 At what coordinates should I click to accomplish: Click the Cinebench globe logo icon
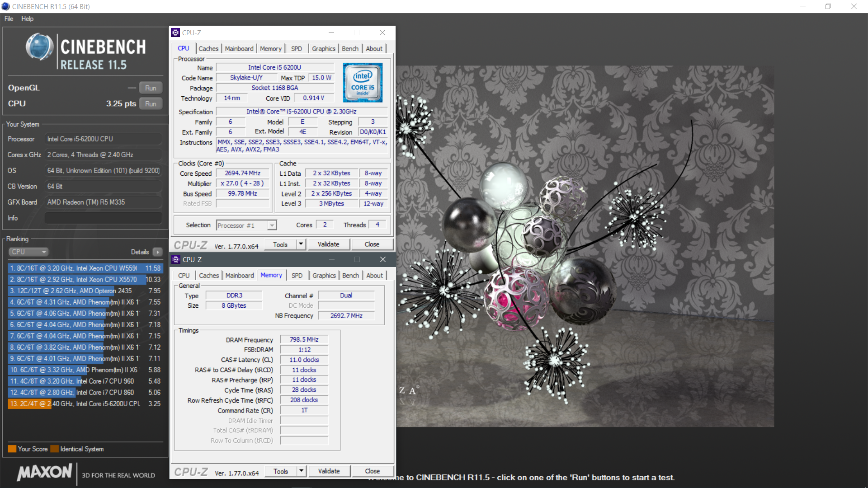(40, 47)
